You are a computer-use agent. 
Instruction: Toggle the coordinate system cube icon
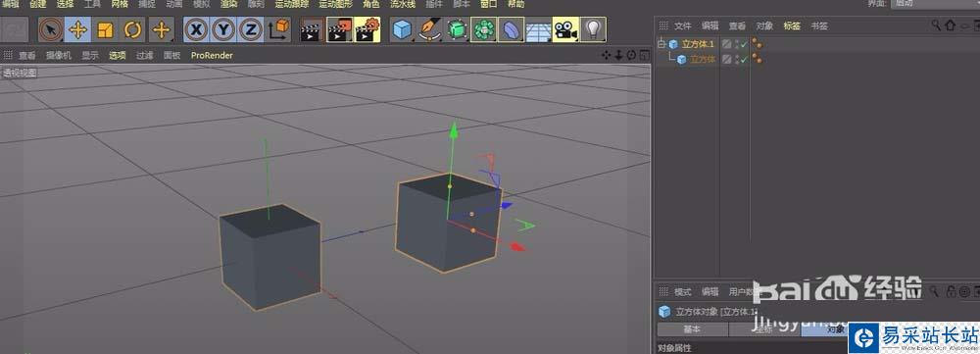278,29
